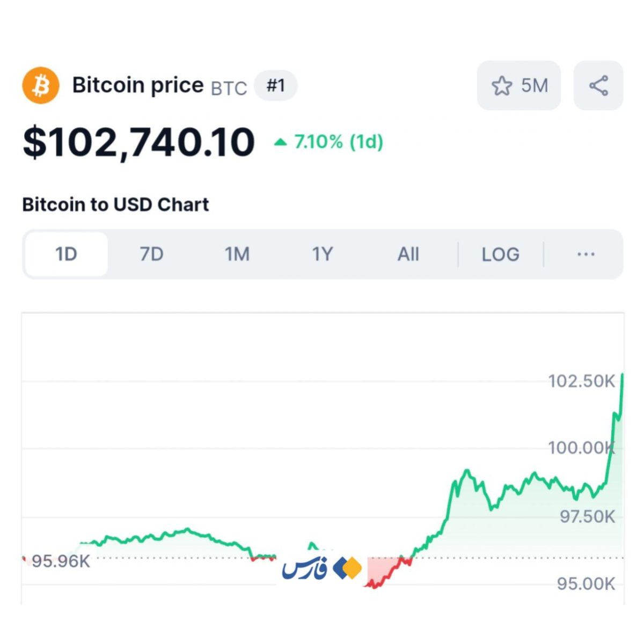This screenshot has height=644, width=644.
Task: Click the BTC ticker symbol
Action: pos(229,88)
